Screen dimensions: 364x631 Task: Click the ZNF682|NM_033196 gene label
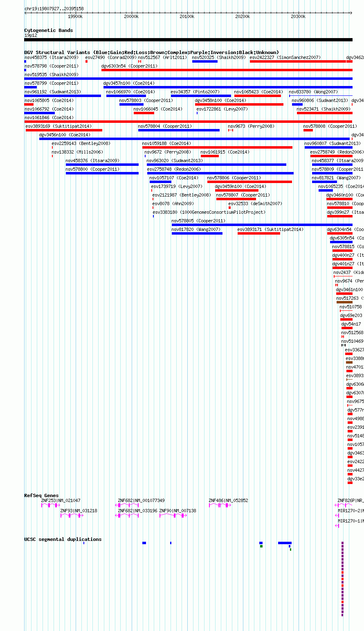138,511
